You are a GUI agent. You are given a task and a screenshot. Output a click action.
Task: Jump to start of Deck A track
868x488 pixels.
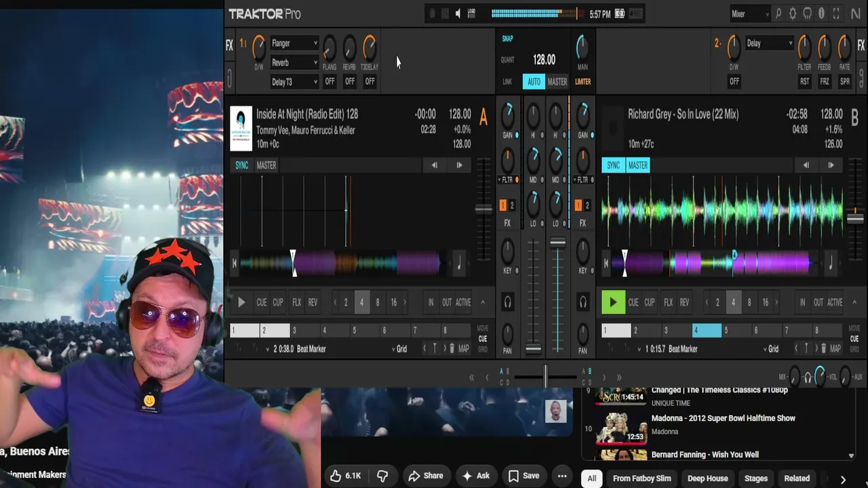[234, 264]
